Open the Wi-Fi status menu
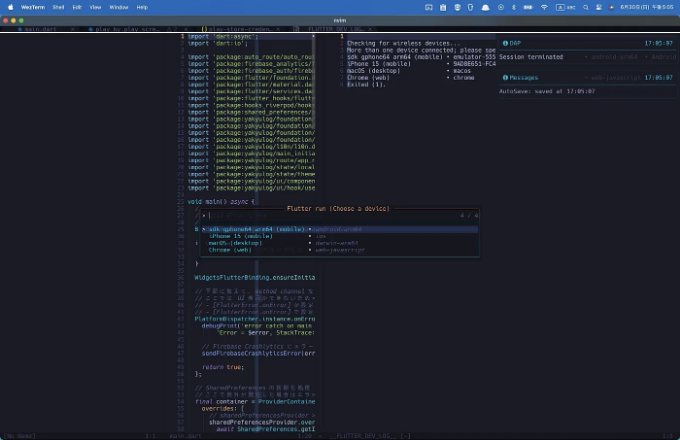Viewport: 680px width, 440px height. pos(544,7)
